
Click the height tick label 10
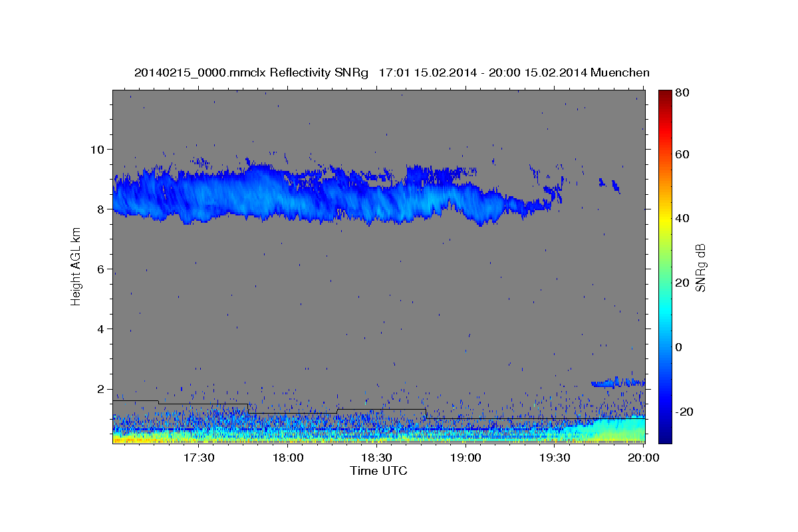pos(98,149)
